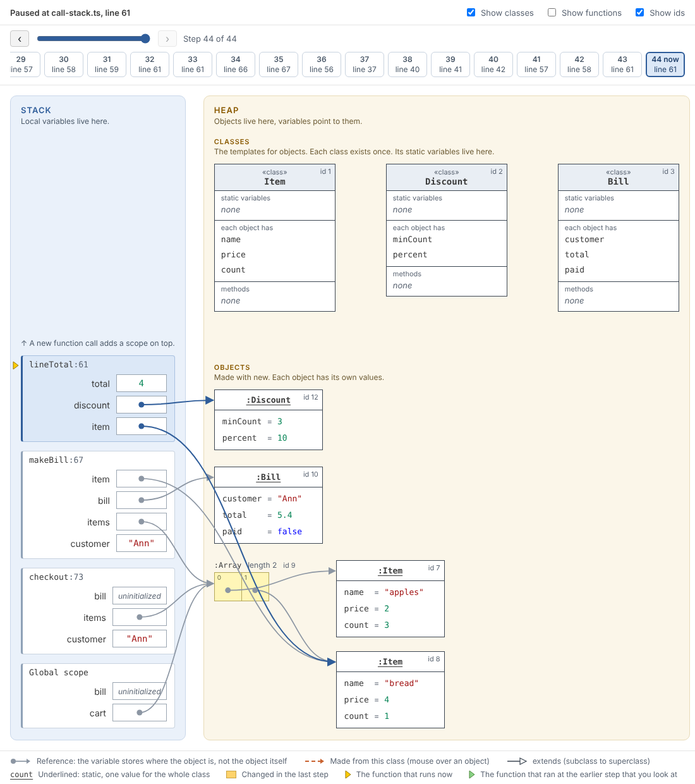The height and width of the screenshot is (784, 695).
Task: Click the yellow current-function marker beside lineTotal
Action: (15, 365)
